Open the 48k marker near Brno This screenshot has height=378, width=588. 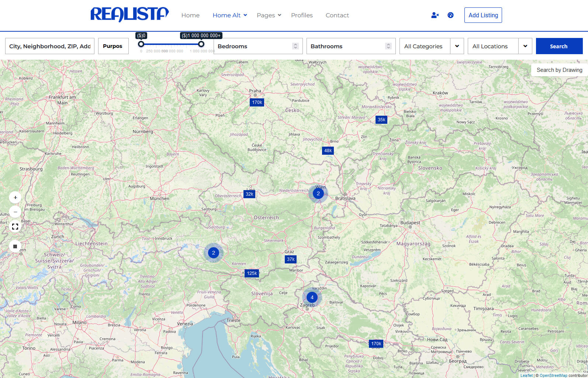[328, 151]
